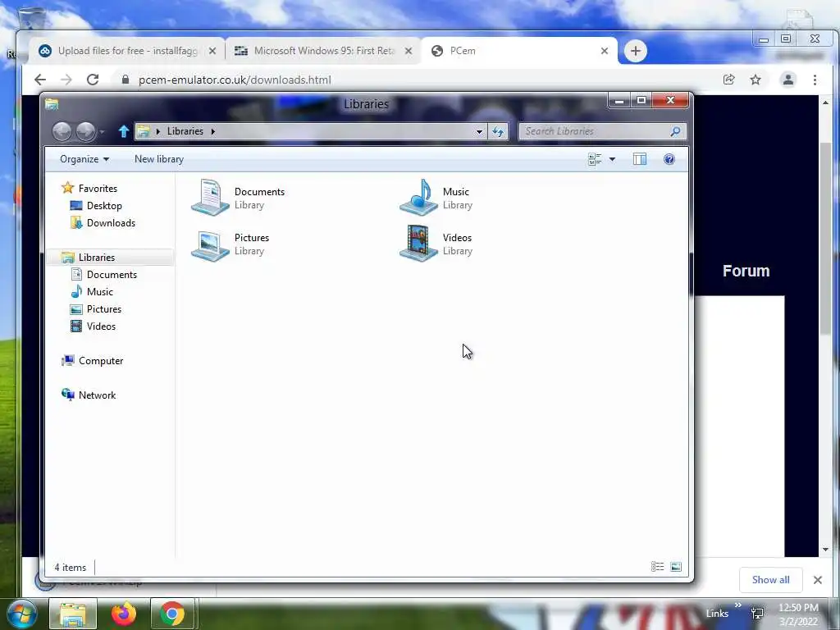
Task: Open a new Chrome tab
Action: [636, 51]
